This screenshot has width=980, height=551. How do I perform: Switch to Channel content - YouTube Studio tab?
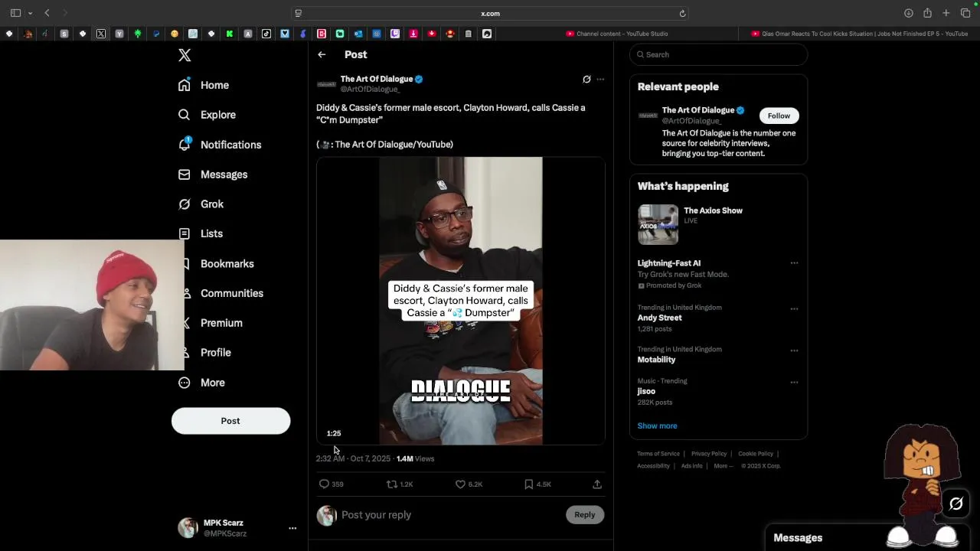click(617, 34)
